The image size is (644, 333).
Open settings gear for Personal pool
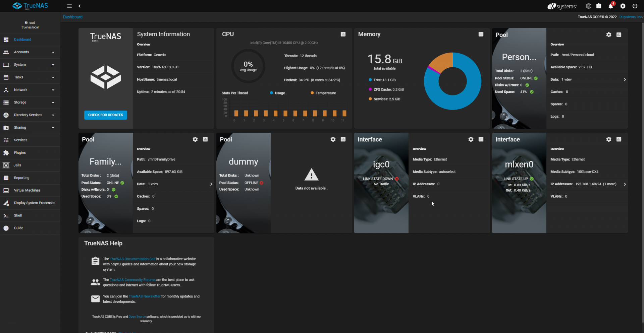pyautogui.click(x=609, y=35)
